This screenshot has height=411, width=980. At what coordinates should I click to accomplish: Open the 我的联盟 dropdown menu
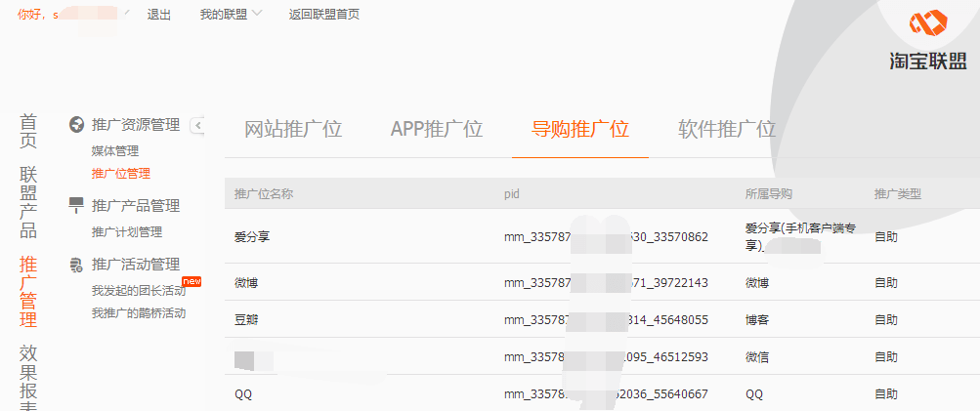pyautogui.click(x=231, y=15)
